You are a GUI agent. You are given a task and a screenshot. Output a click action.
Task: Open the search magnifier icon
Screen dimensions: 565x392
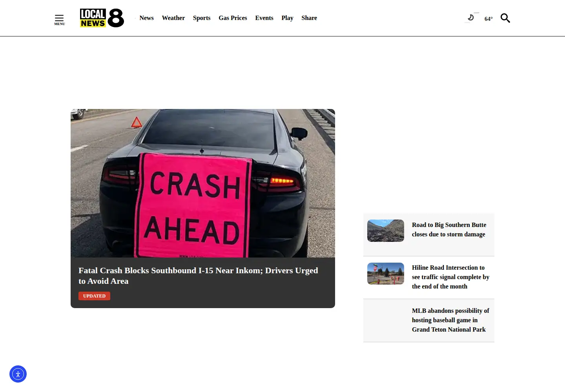(x=505, y=18)
